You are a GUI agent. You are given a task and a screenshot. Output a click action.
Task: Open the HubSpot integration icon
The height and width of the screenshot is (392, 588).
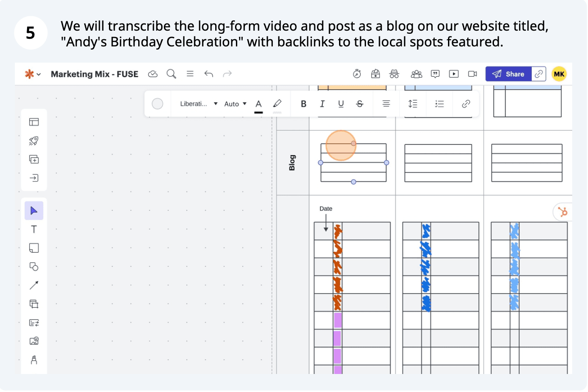(x=562, y=212)
